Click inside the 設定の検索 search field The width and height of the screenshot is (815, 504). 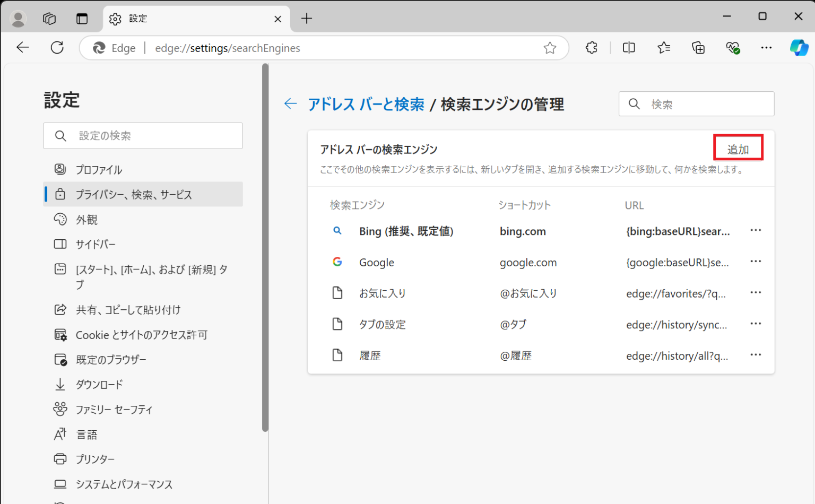pyautogui.click(x=143, y=136)
